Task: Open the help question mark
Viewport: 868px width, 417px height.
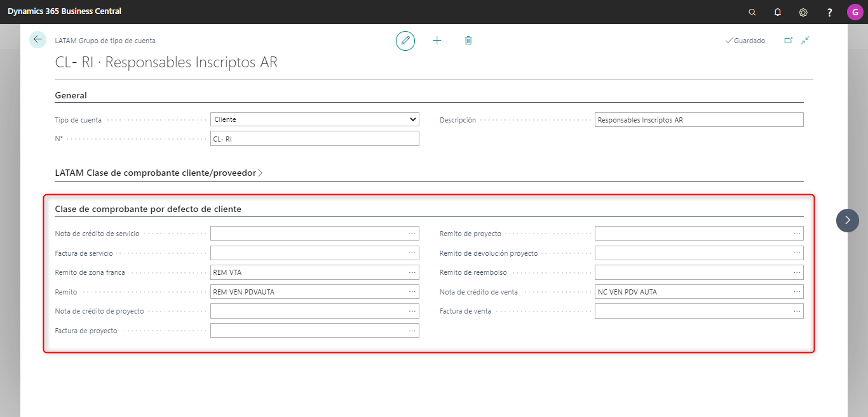Action: pos(829,12)
